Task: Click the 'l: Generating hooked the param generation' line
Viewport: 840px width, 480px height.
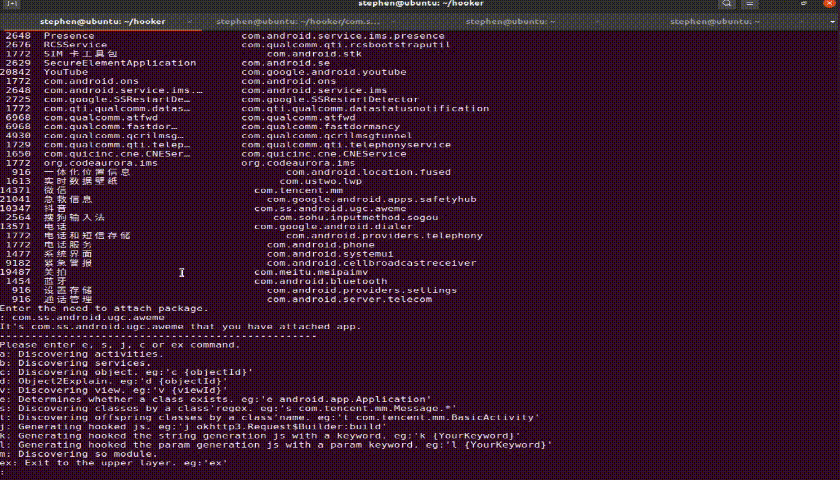Action: pyautogui.click(x=276, y=445)
